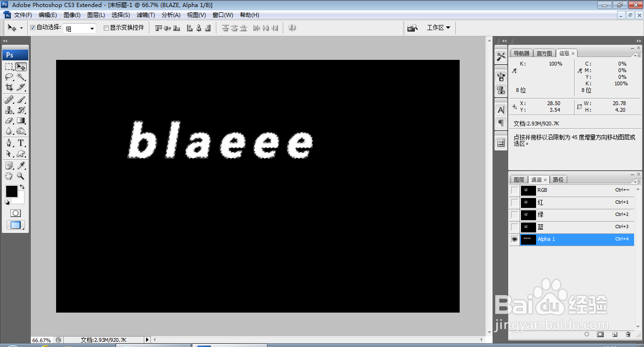Select the Eraser tool
The image size is (644, 347).
tap(9, 121)
